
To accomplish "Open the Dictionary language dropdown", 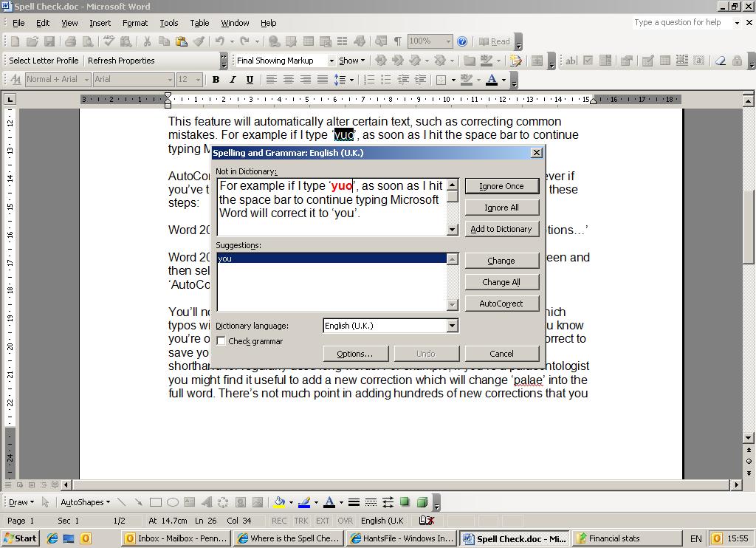I will [452, 326].
